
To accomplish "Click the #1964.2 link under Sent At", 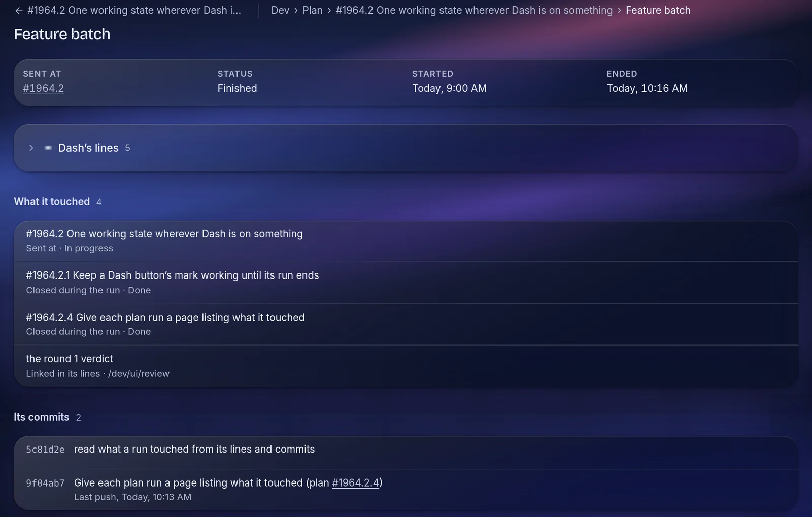I will (44, 88).
